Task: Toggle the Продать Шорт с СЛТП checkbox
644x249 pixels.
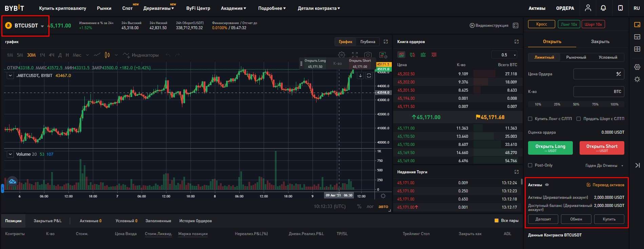Action: click(579, 119)
